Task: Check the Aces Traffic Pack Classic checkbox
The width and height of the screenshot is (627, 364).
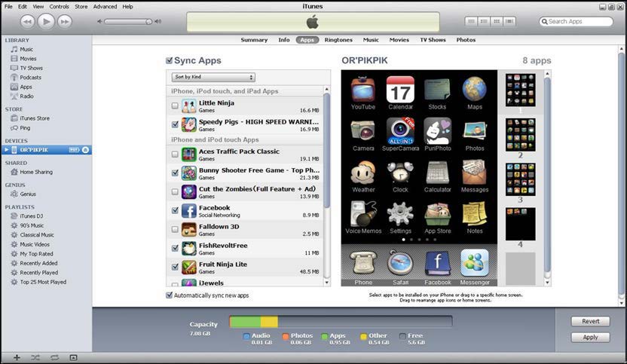Action: [175, 154]
